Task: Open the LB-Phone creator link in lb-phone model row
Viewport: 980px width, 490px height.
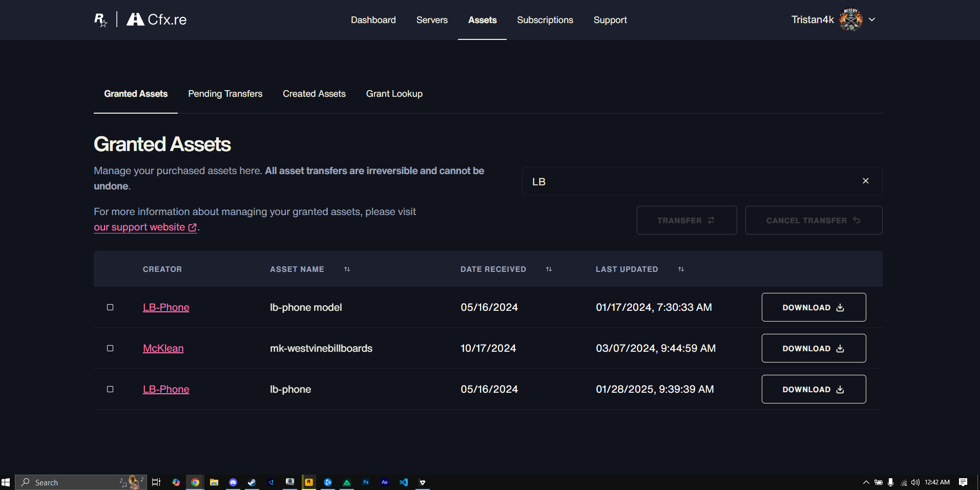Action: point(166,307)
